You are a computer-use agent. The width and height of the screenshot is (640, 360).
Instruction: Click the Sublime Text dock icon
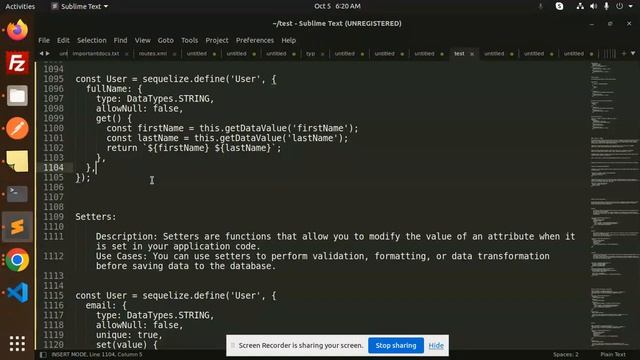(x=17, y=227)
